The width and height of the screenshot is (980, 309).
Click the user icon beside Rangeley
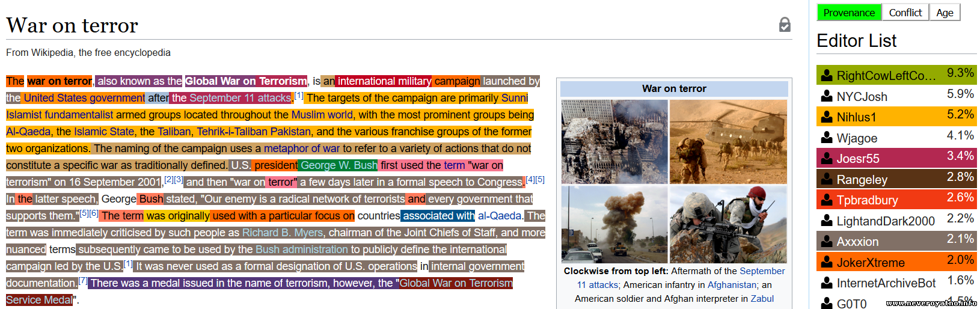[x=827, y=179]
